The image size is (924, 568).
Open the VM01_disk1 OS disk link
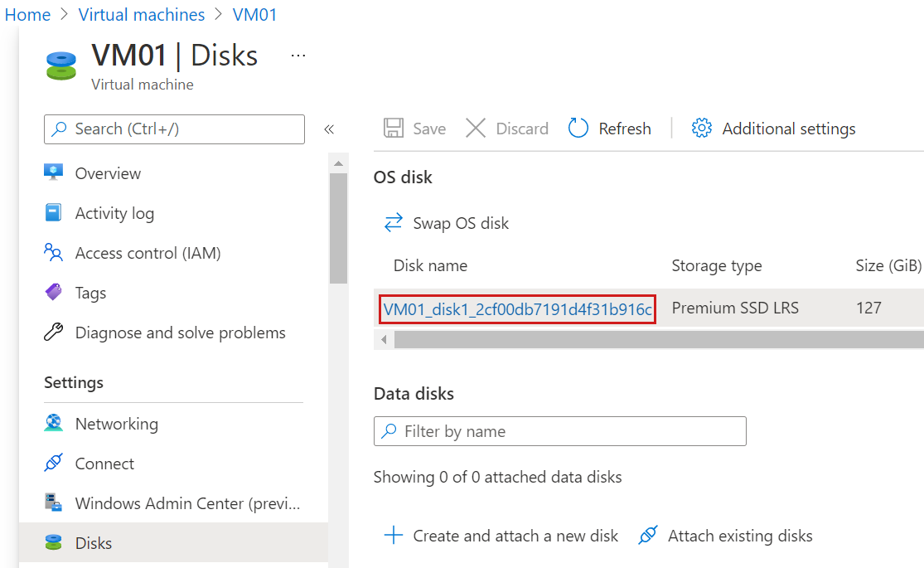click(x=516, y=308)
